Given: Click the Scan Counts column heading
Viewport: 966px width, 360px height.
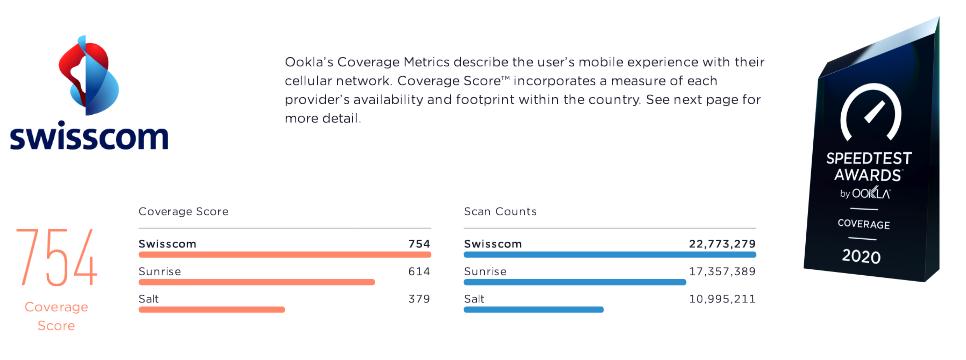Looking at the screenshot, I should point(500,211).
